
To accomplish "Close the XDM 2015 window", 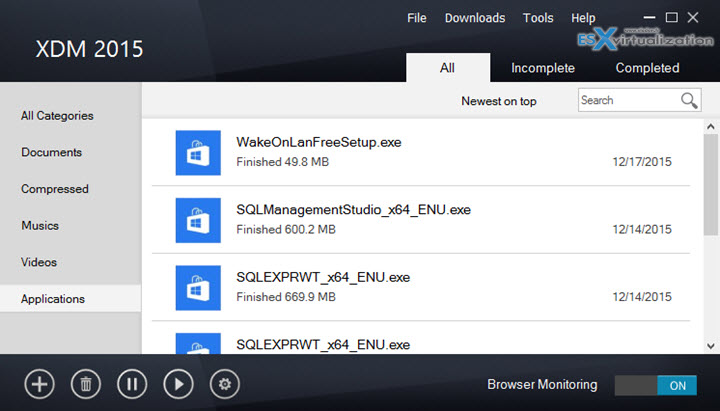I will 693,17.
